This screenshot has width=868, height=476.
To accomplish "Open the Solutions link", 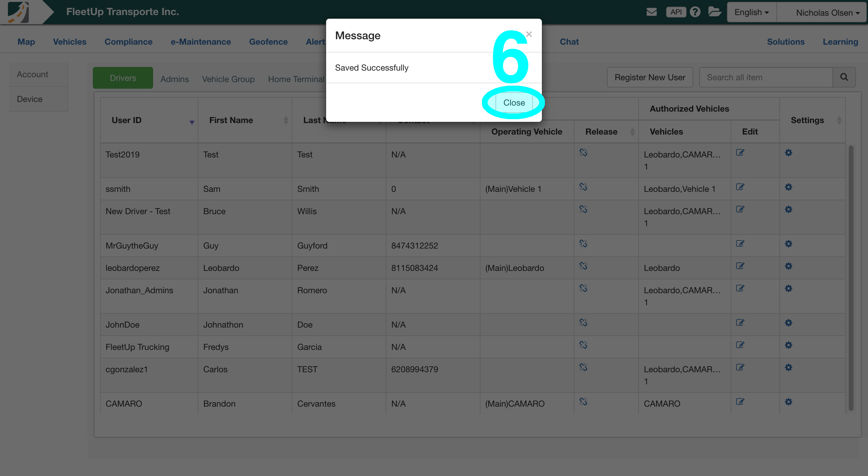I will [785, 42].
